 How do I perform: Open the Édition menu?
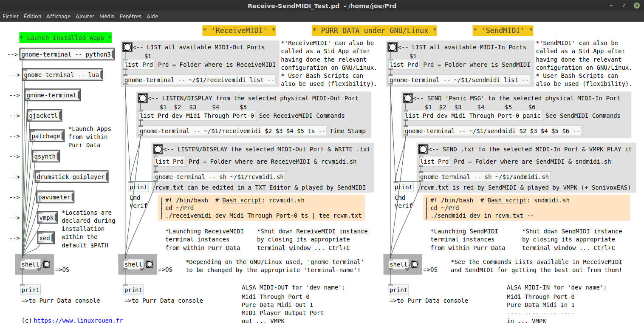tap(32, 16)
